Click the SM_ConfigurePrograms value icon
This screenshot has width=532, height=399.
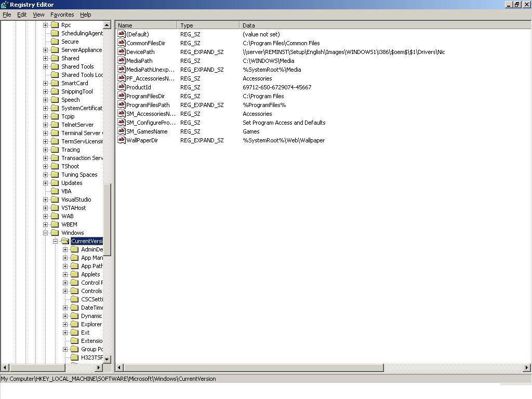122,122
